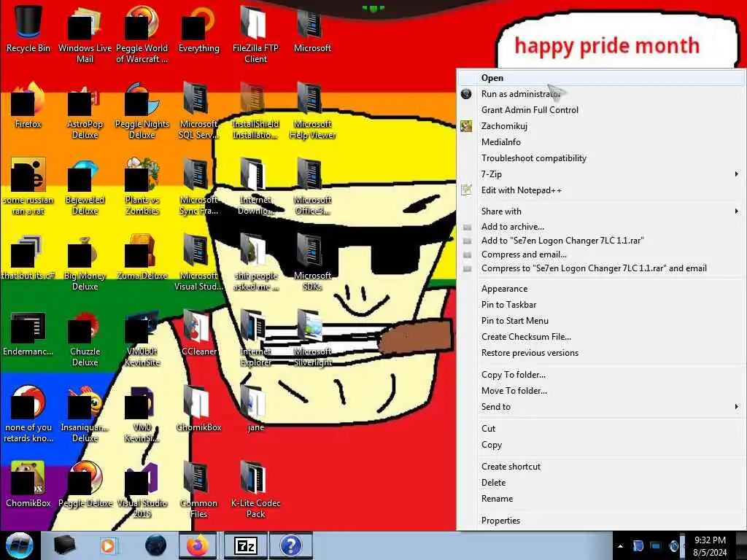The height and width of the screenshot is (560, 747).
Task: Show hidden system tray icons arrow
Action: point(620,546)
